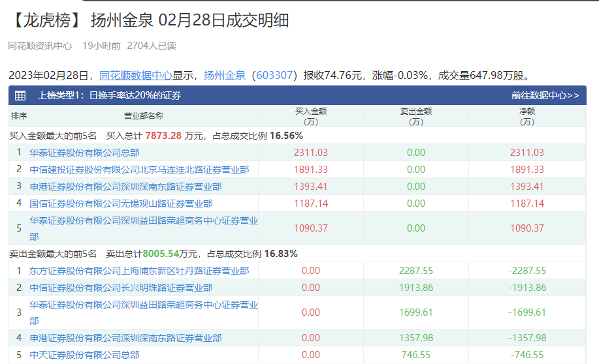Click the 上榜类型1 header title text
The width and height of the screenshot is (599, 364).
pyautogui.click(x=109, y=95)
